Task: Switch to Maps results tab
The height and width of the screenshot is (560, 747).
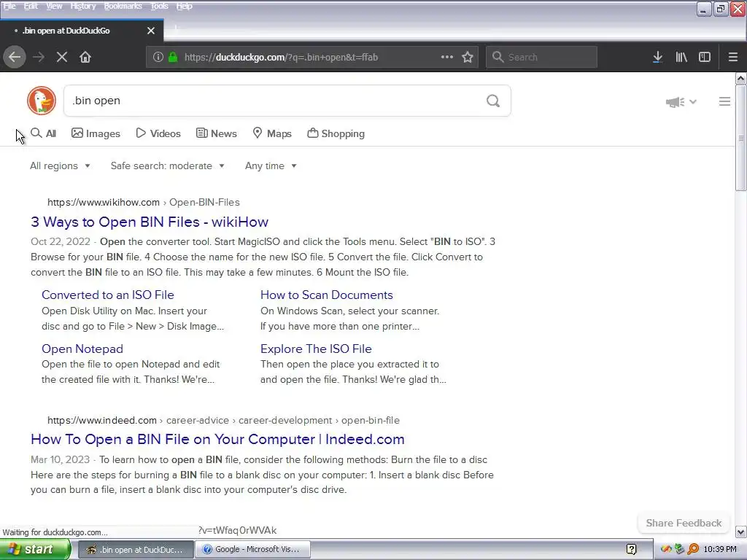Action: 272,133
